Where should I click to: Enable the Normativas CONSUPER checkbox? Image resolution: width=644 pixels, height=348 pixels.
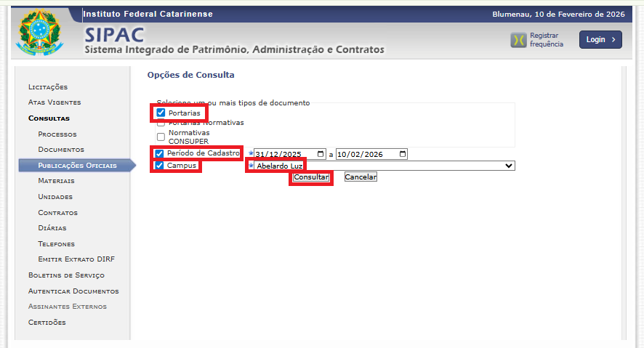click(161, 137)
